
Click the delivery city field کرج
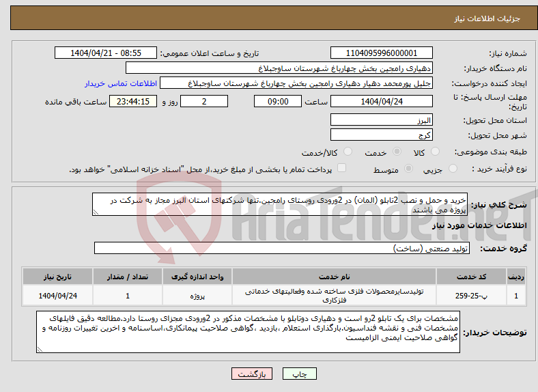tap(381, 135)
